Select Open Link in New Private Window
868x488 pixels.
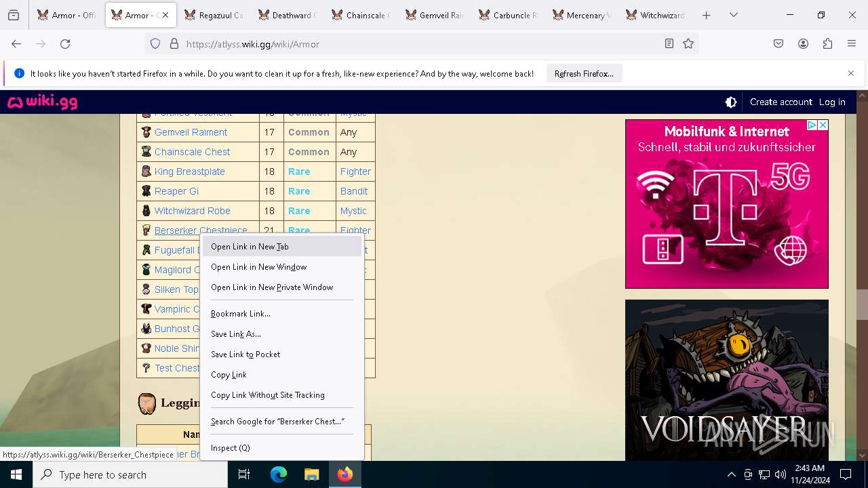pyautogui.click(x=282, y=287)
